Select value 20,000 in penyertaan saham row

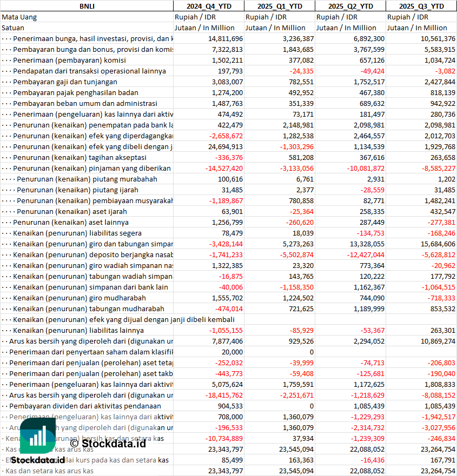(x=232, y=352)
